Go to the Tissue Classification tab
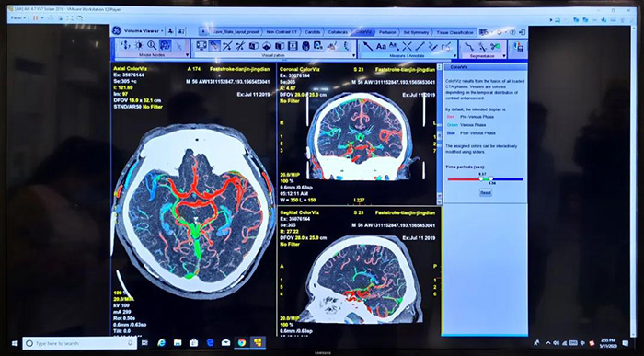Image resolution: width=644 pixels, height=356 pixels. [454, 32]
